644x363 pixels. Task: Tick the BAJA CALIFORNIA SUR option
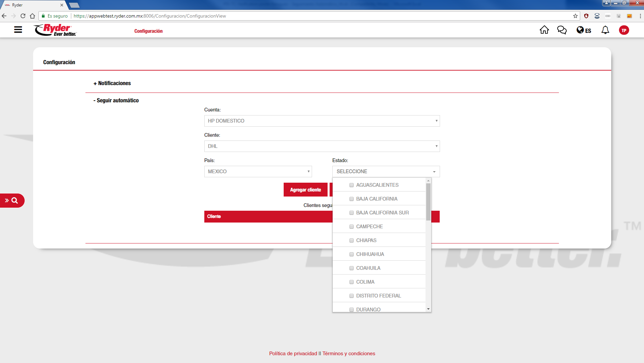pyautogui.click(x=352, y=213)
